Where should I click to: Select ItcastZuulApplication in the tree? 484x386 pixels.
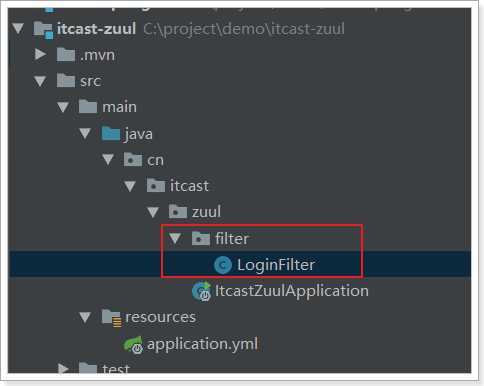[292, 291]
